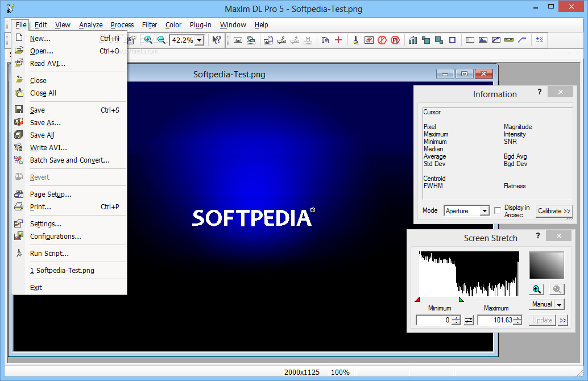
Task: Click the stacked ruler toolbar icon
Action: (x=251, y=40)
